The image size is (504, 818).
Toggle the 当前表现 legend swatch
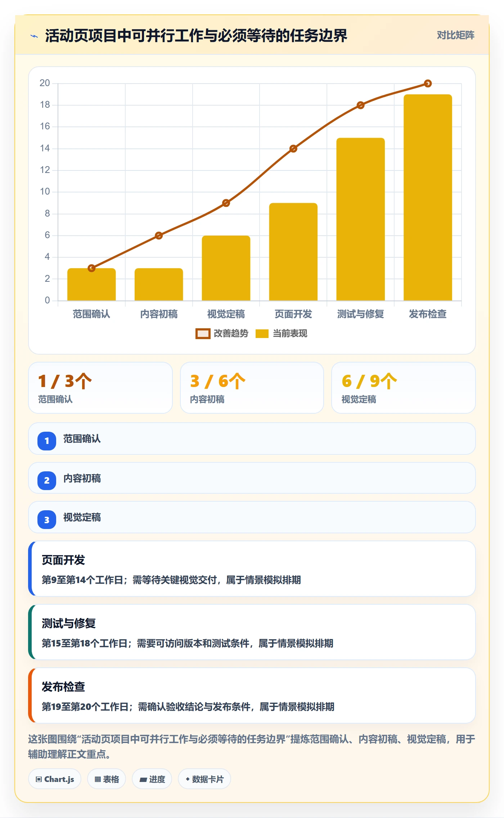tap(262, 334)
